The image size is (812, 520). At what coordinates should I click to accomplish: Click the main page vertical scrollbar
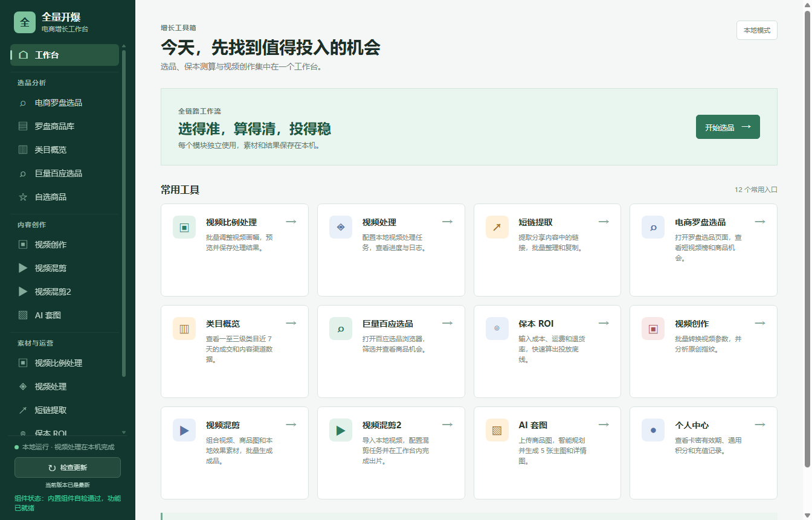pyautogui.click(x=807, y=239)
